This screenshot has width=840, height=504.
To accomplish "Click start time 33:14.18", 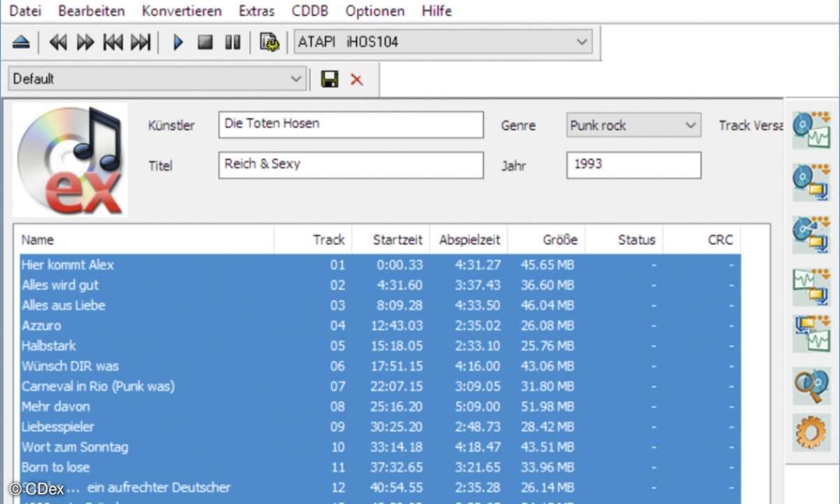I will click(x=395, y=448).
